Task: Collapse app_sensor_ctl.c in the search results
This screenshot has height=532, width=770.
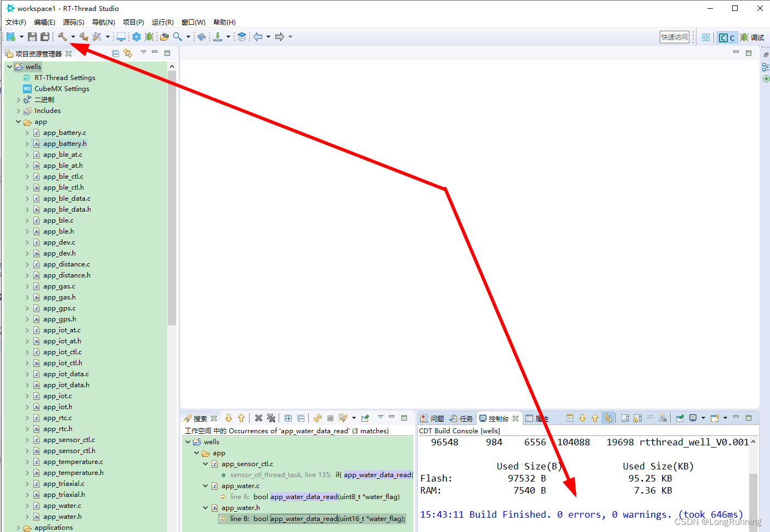Action: (206, 464)
